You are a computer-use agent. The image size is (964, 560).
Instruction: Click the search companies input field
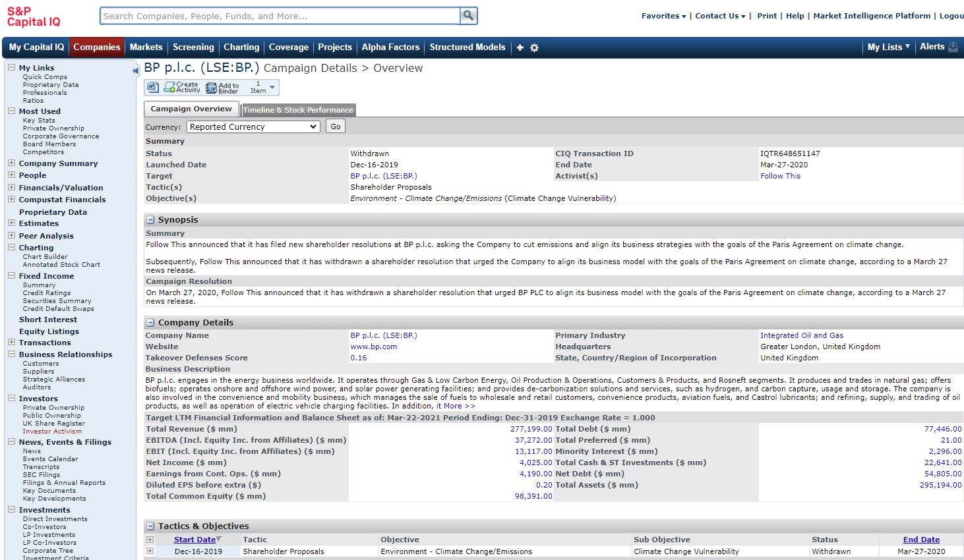(280, 16)
